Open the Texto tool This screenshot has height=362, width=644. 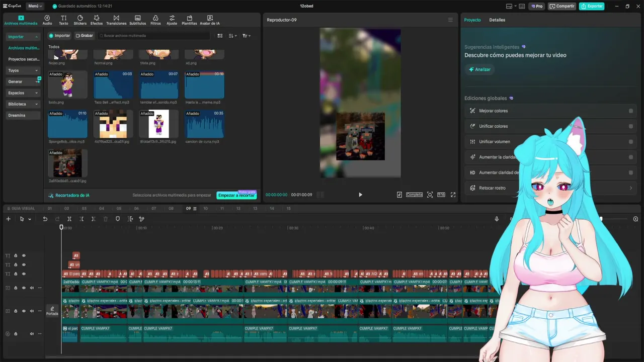click(63, 20)
